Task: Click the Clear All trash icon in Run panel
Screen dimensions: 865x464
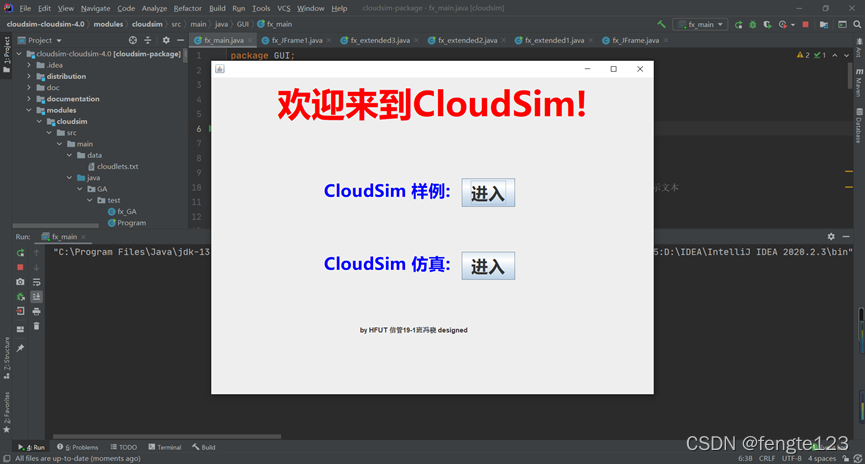Action: coord(36,326)
